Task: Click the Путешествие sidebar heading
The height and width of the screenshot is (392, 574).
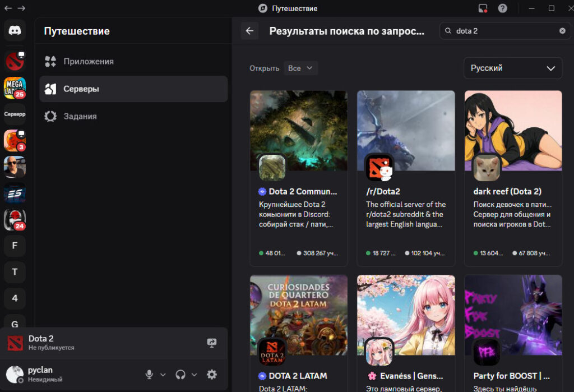Action: coord(77,31)
